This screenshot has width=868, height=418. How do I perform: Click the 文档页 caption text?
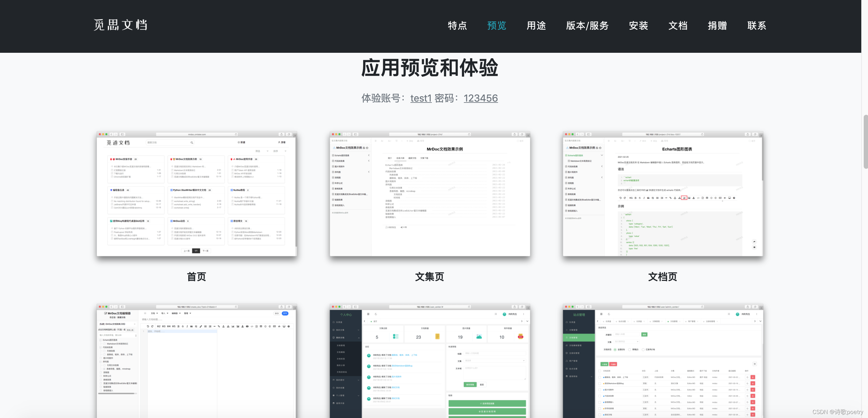pos(663,277)
